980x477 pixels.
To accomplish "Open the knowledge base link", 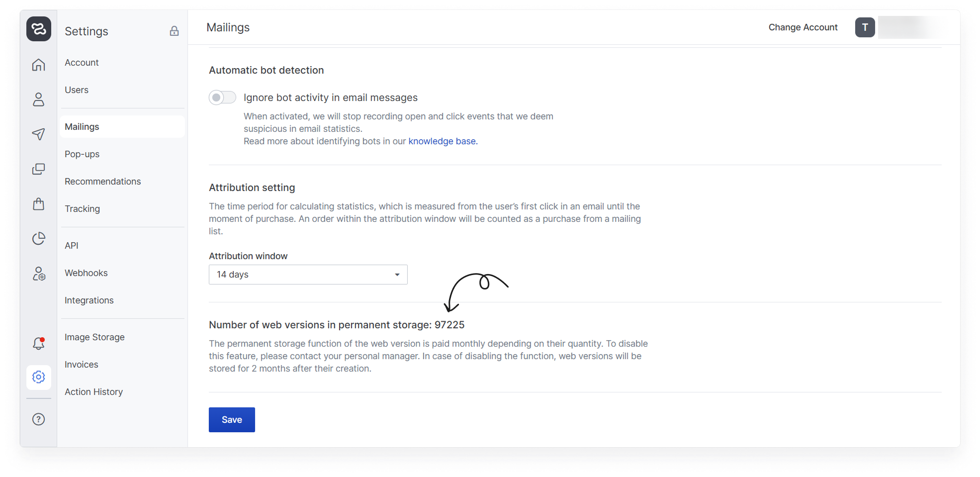I will 442,141.
